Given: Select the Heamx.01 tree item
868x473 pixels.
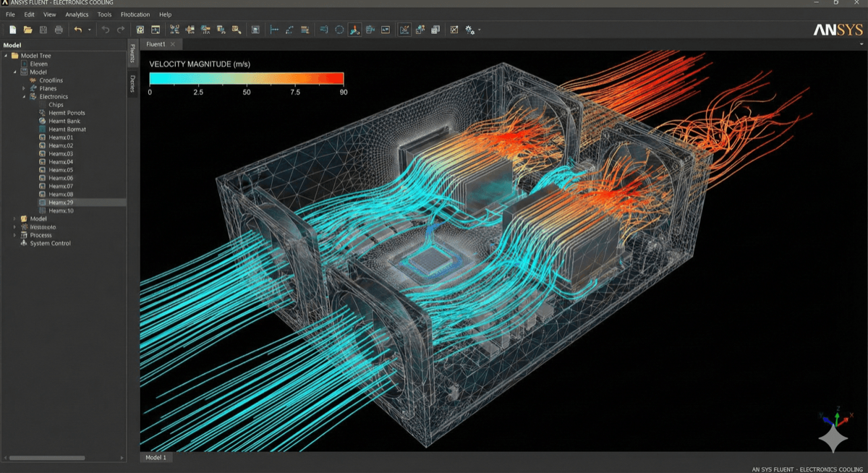Looking at the screenshot, I should coord(61,137).
